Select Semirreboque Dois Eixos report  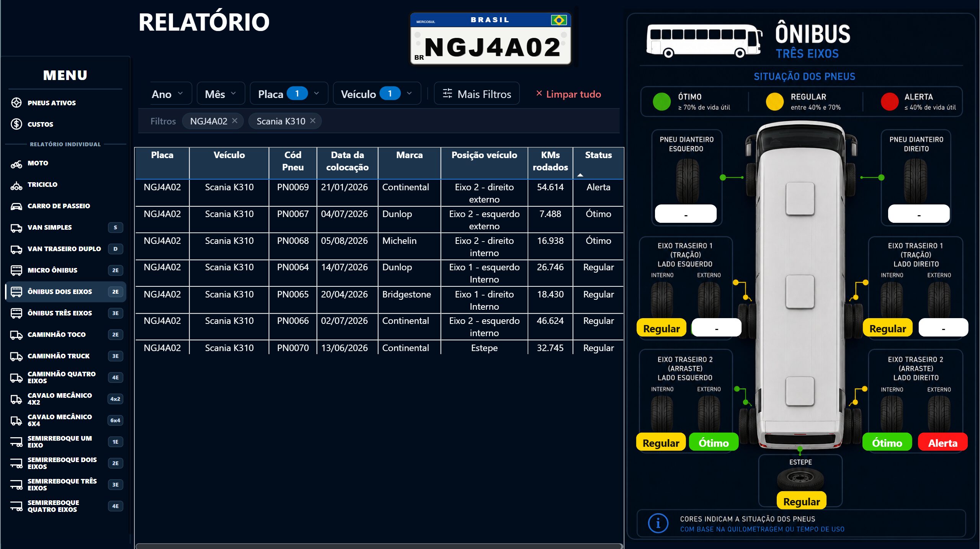point(66,463)
